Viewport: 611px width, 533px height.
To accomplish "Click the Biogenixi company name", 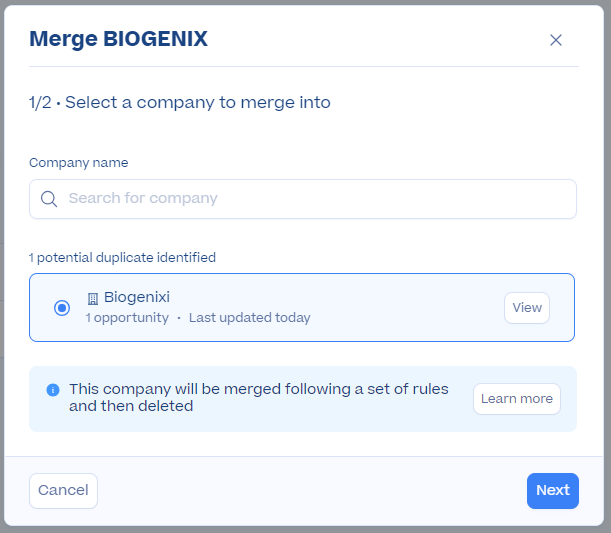I will [x=137, y=297].
